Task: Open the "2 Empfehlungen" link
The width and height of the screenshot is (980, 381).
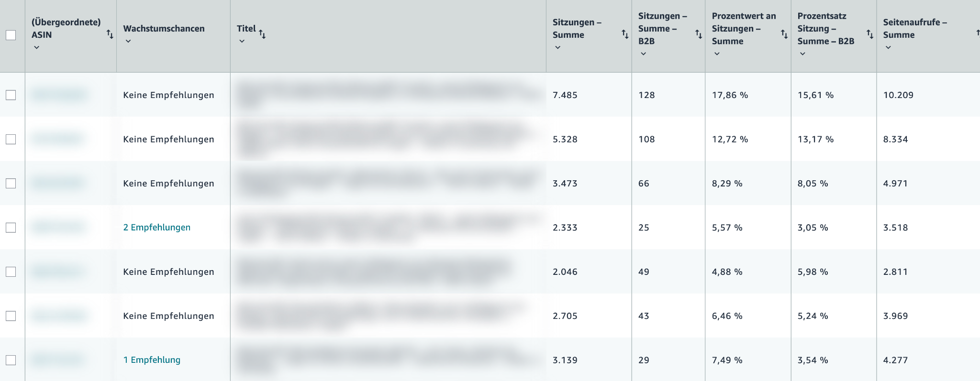Action: [x=156, y=228]
